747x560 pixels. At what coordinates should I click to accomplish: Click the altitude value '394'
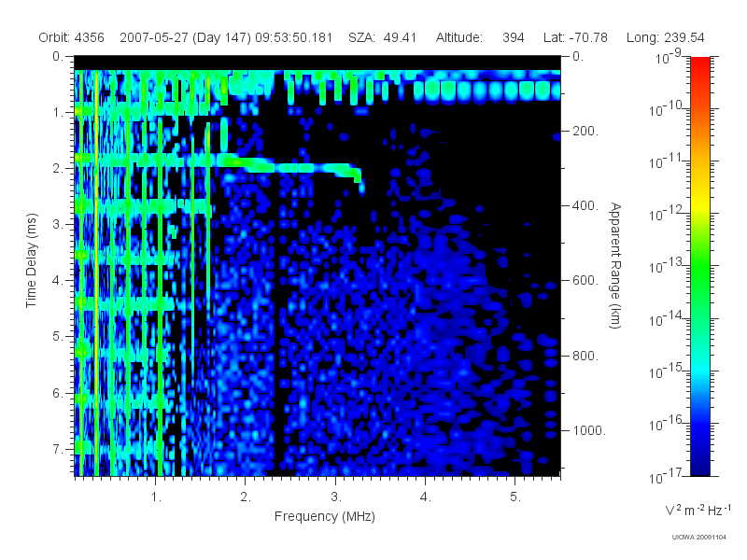(x=513, y=37)
